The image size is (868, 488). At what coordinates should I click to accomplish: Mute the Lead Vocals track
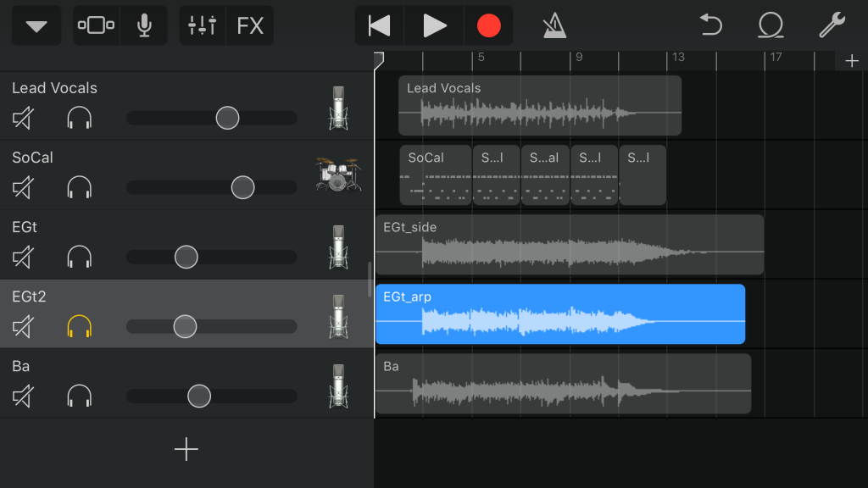click(23, 118)
